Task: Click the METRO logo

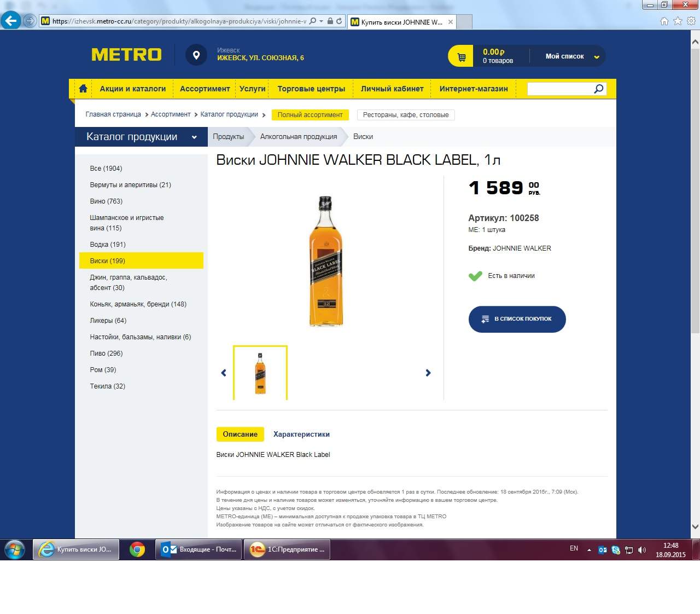Action: click(126, 55)
